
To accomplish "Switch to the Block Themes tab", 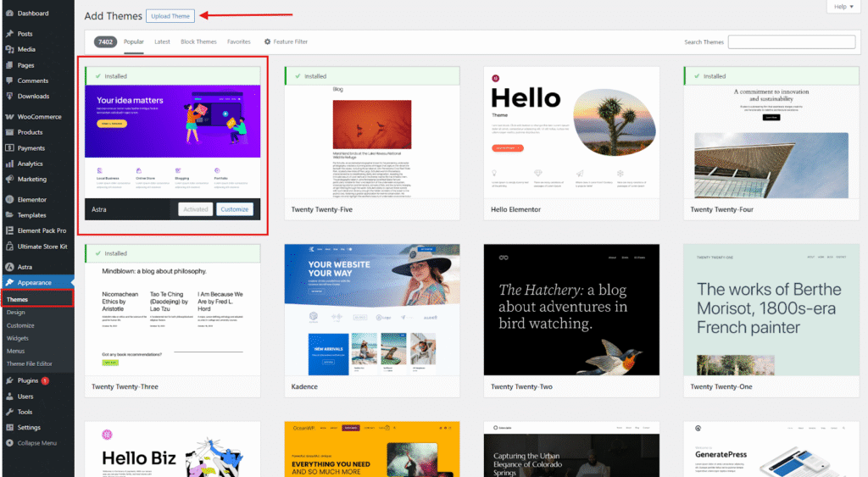I will tap(198, 42).
